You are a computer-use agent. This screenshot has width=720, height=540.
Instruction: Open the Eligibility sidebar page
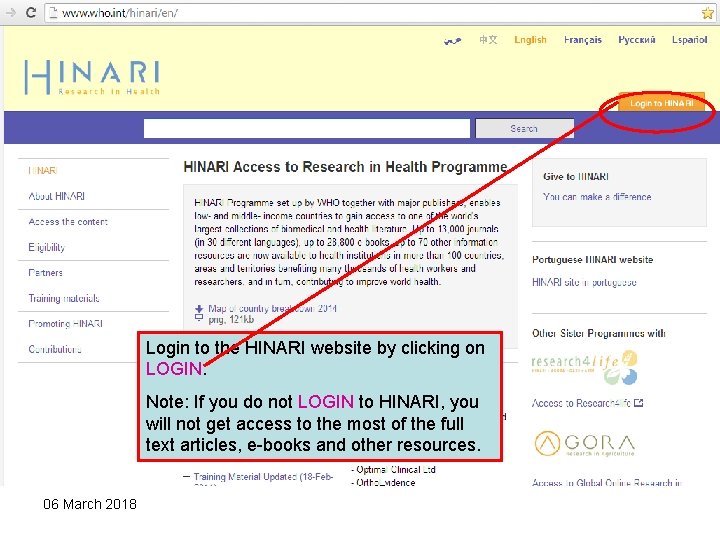tap(46, 247)
